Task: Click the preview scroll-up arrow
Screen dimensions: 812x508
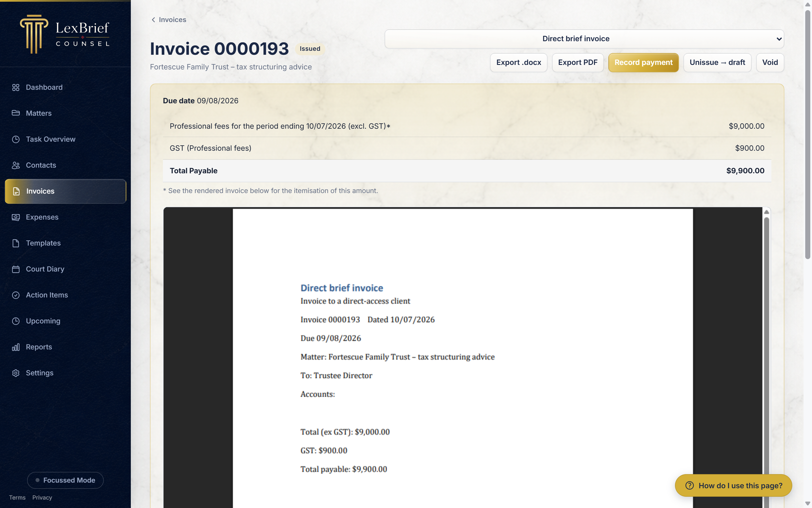Action: coord(766,212)
